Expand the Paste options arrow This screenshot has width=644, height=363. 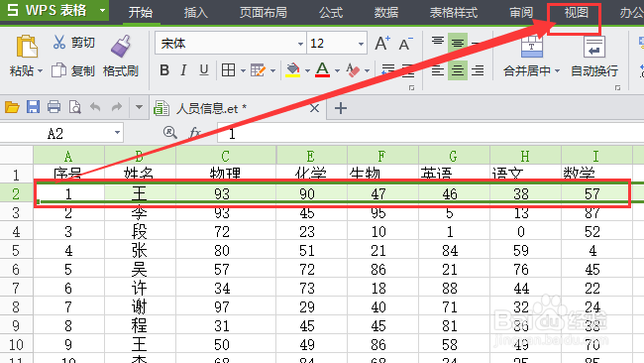click(40, 71)
